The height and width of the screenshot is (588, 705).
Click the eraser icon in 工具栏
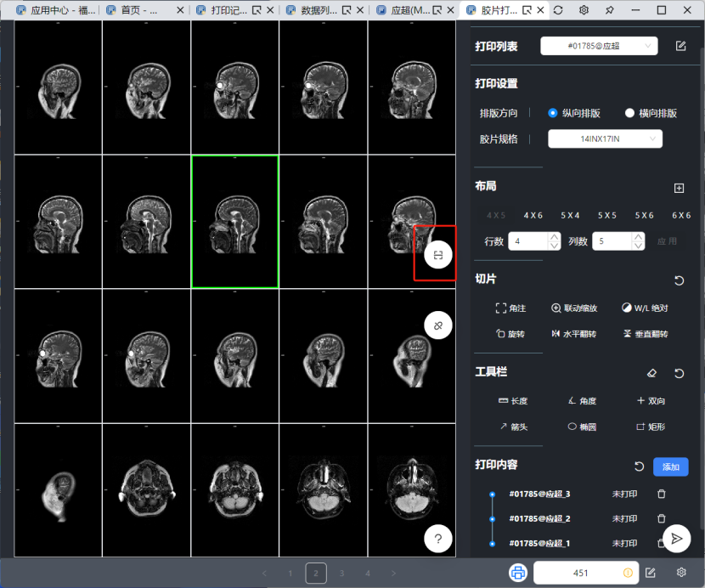point(651,373)
